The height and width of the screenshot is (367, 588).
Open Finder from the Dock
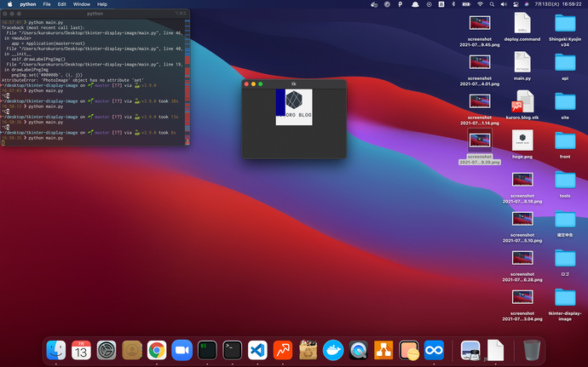pos(56,350)
